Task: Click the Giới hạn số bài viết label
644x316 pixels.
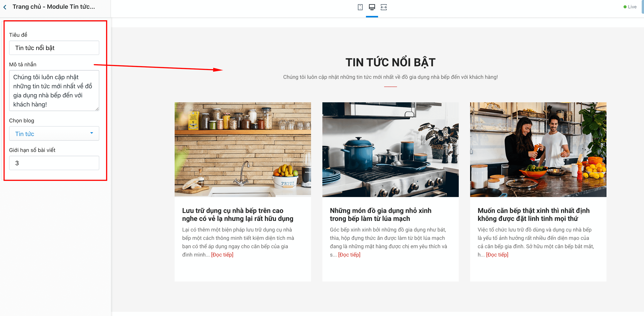Action: (x=32, y=150)
